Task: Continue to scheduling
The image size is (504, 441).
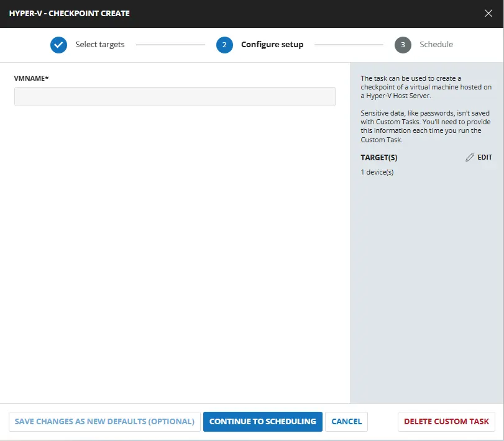Action: pos(262,421)
